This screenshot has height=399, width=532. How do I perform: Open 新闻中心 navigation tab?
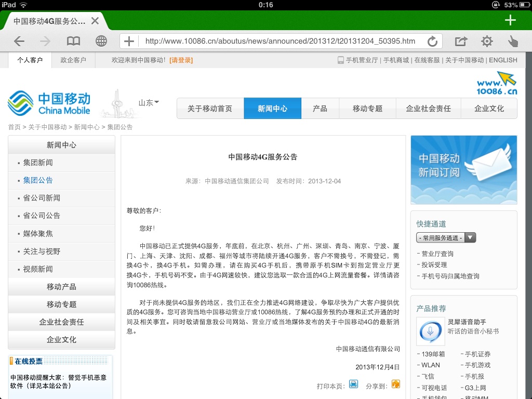pos(272,109)
